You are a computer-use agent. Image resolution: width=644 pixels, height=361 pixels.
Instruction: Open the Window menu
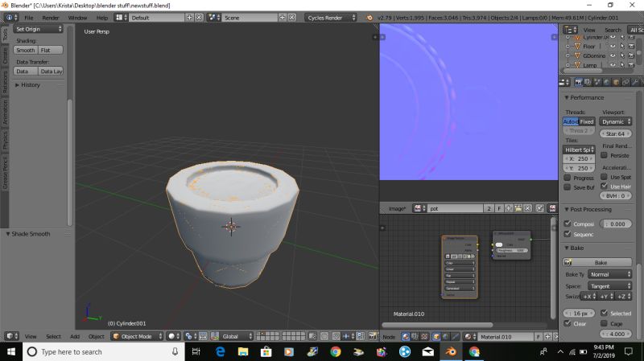[x=77, y=18]
